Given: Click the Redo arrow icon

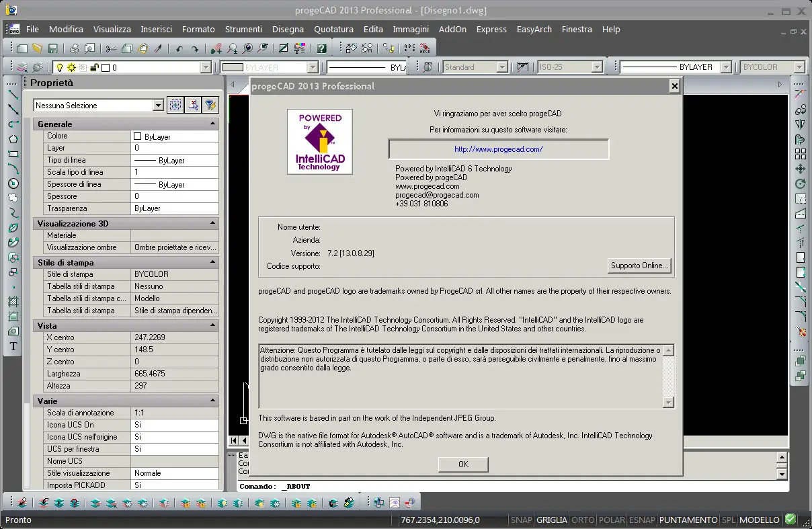Looking at the screenshot, I should (195, 48).
